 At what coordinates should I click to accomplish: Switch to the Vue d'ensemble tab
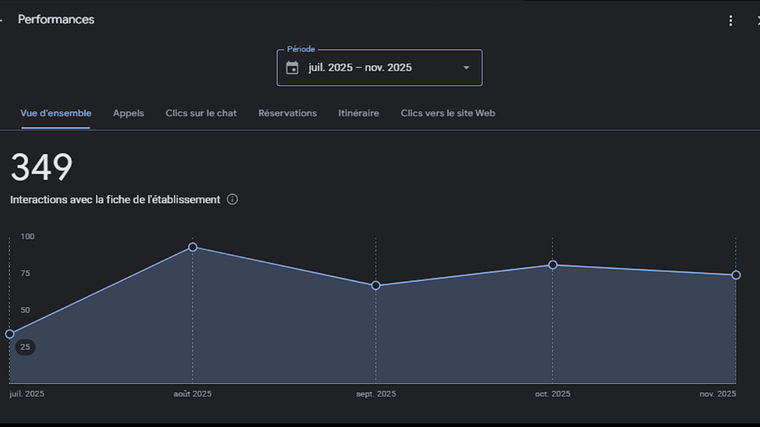(x=55, y=113)
